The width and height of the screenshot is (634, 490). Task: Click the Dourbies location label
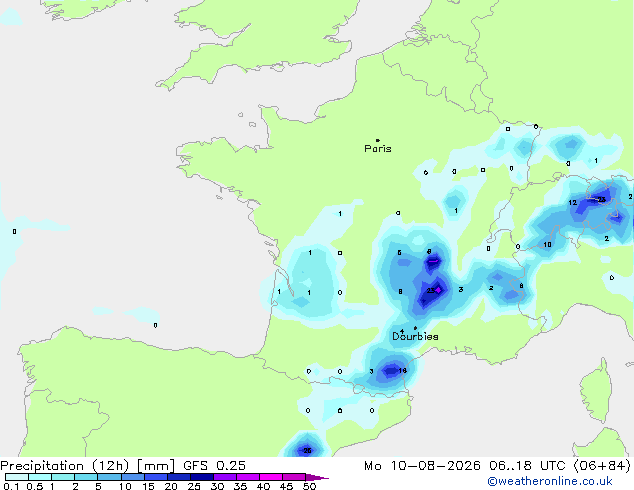click(x=415, y=336)
